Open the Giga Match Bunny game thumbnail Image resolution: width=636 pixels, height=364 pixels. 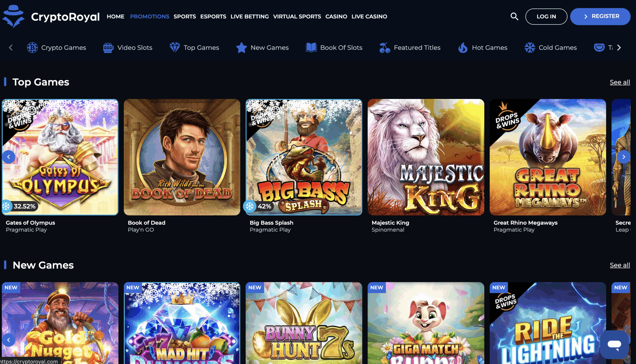(426, 323)
